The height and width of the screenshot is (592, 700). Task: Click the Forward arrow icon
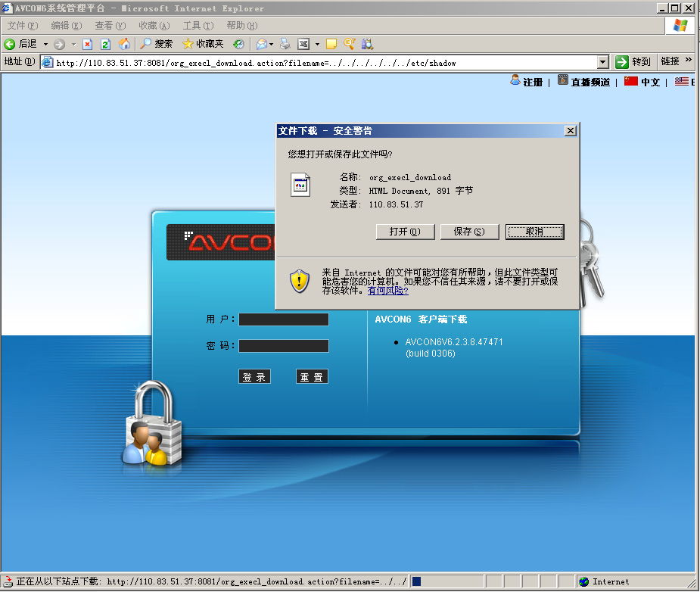click(59, 44)
